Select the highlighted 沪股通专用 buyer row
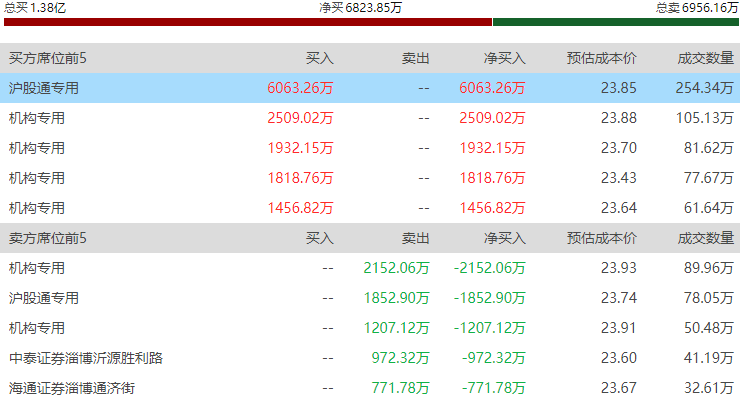The image size is (740, 398). [x=370, y=88]
